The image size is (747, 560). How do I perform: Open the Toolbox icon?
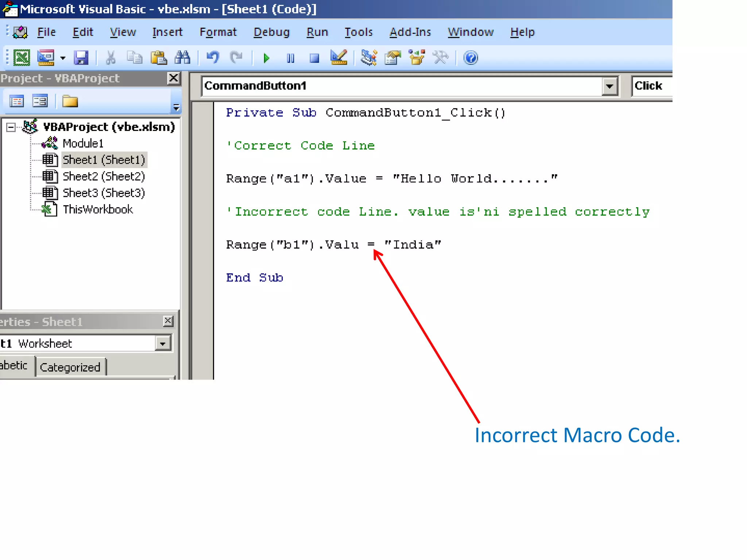click(x=440, y=58)
